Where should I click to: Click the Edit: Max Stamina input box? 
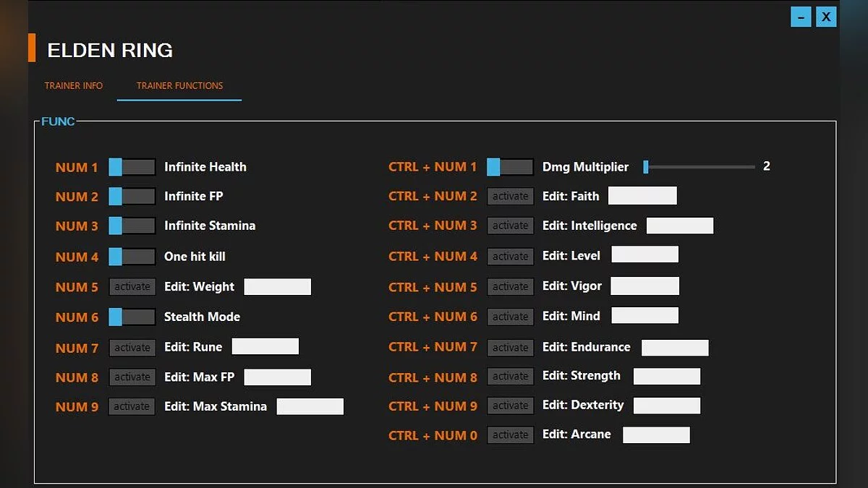pyautogui.click(x=310, y=406)
